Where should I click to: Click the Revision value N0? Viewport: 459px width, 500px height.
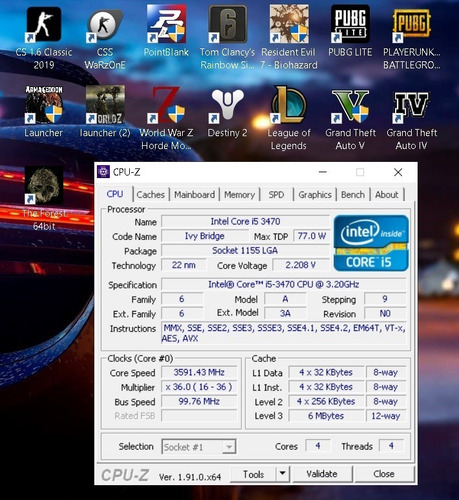385,314
